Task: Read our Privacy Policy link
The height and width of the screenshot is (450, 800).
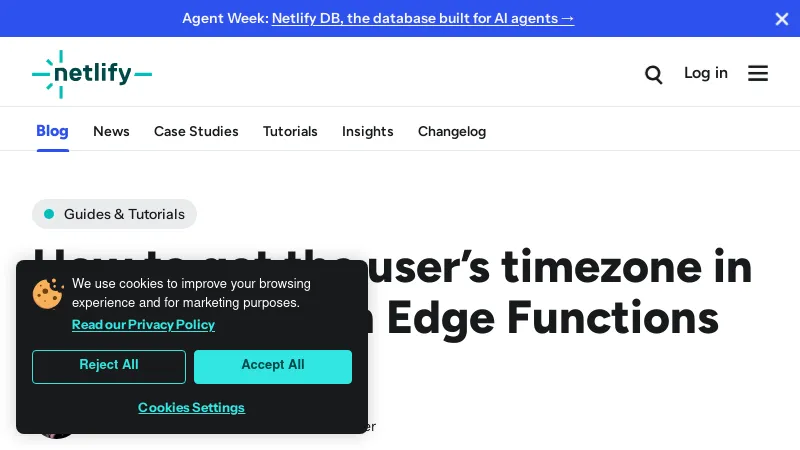Action: point(143,325)
